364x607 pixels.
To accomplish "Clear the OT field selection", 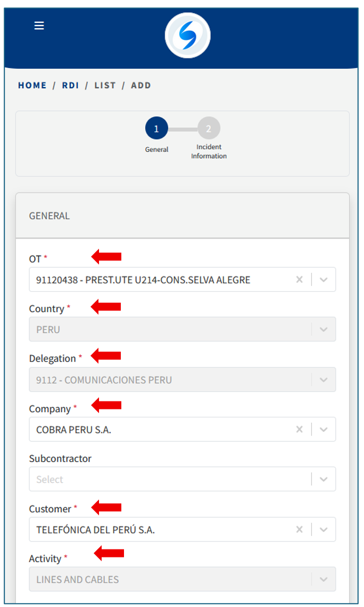I will (x=299, y=280).
